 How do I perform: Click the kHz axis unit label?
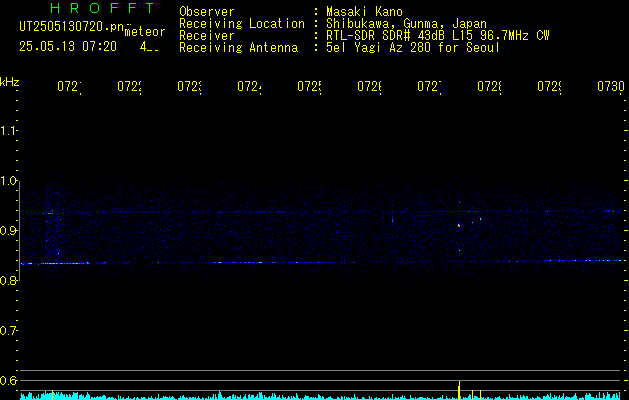[x=9, y=82]
